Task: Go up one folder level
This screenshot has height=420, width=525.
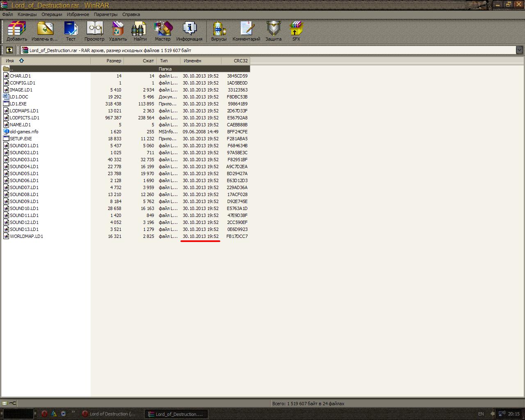Action: click(9, 50)
